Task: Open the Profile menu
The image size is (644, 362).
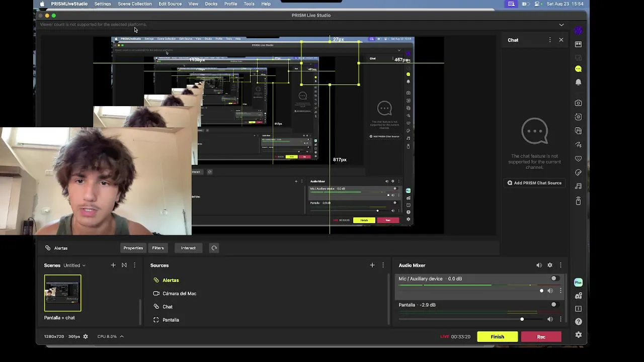Action: pos(231,4)
